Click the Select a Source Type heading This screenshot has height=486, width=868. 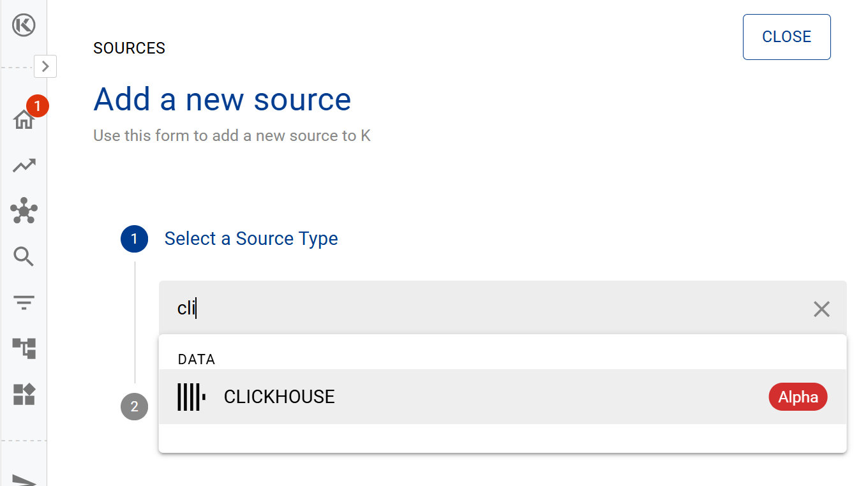(251, 239)
